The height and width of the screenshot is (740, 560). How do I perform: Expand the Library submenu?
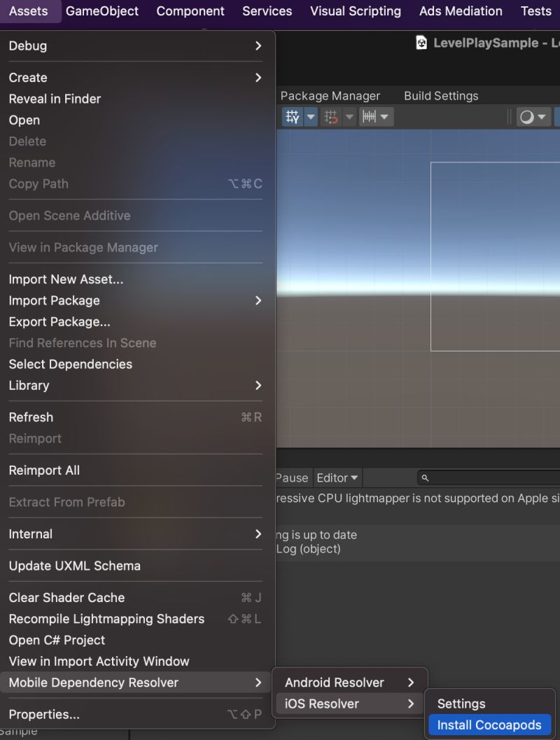pyautogui.click(x=29, y=385)
